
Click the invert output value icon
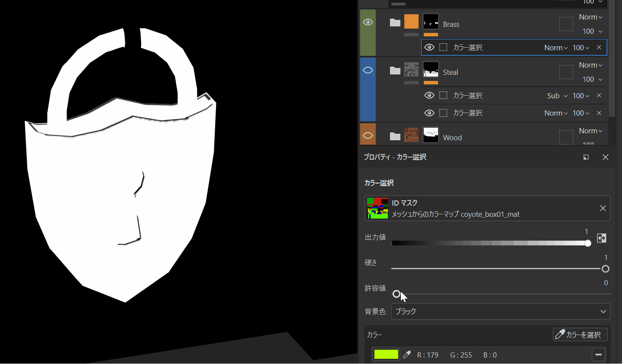tap(601, 238)
